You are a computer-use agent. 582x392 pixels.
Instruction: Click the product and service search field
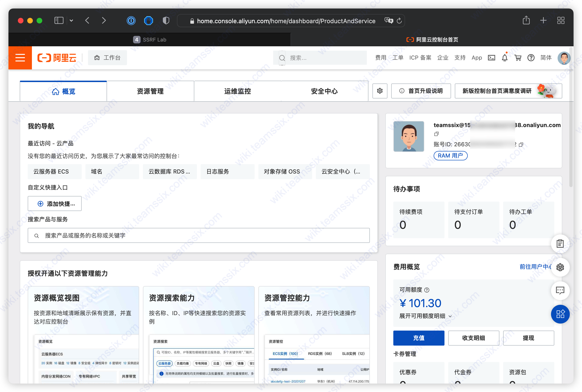click(199, 235)
